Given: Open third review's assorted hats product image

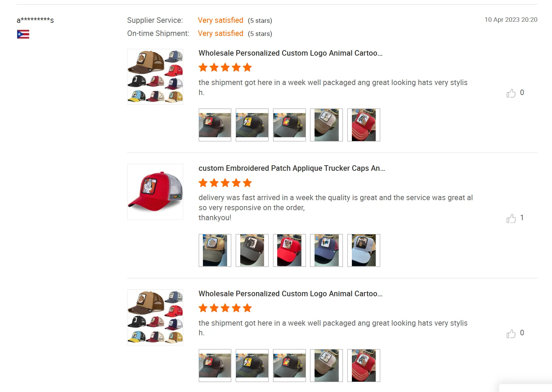Looking at the screenshot, I should [x=155, y=317].
